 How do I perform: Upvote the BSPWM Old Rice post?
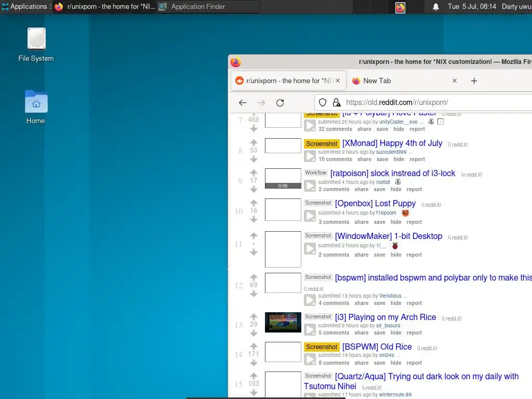click(x=254, y=346)
